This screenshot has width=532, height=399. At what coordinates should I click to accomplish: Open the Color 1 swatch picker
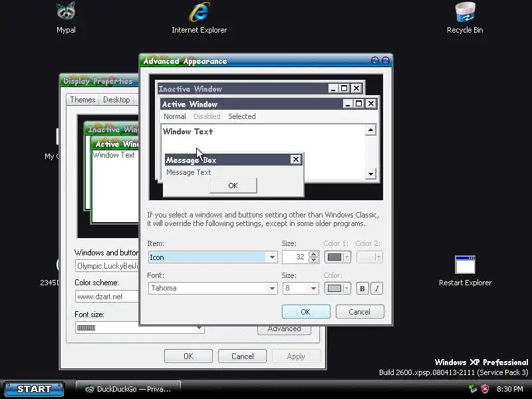click(x=338, y=257)
